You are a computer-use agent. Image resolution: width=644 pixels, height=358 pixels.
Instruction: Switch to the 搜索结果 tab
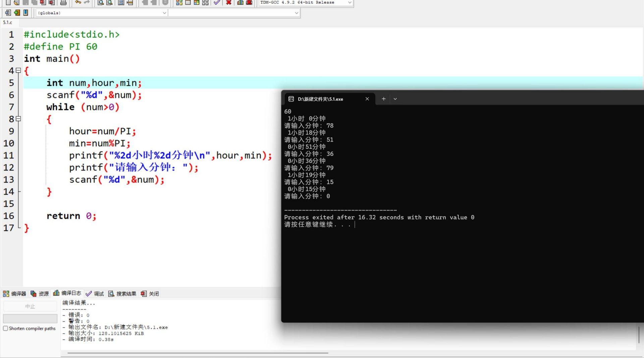(x=122, y=294)
